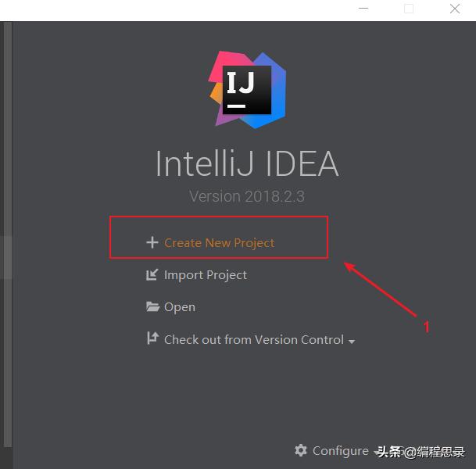Screen dimensions: 476x469
Task: Click the open folder icon
Action: point(152,306)
